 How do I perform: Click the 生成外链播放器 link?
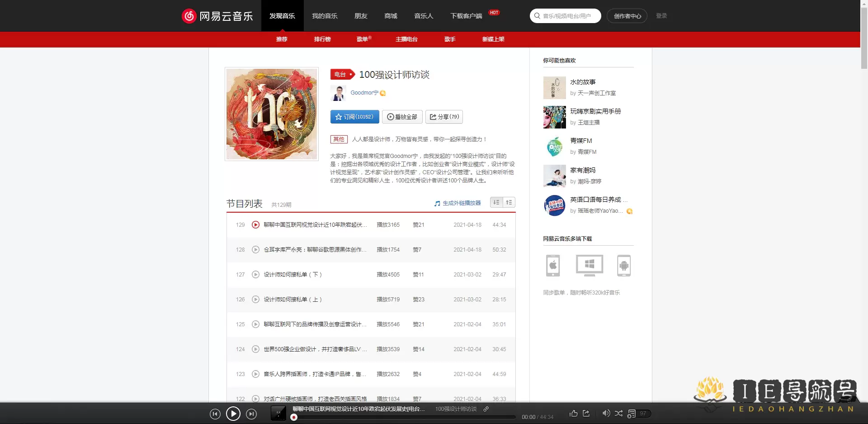[x=461, y=203]
